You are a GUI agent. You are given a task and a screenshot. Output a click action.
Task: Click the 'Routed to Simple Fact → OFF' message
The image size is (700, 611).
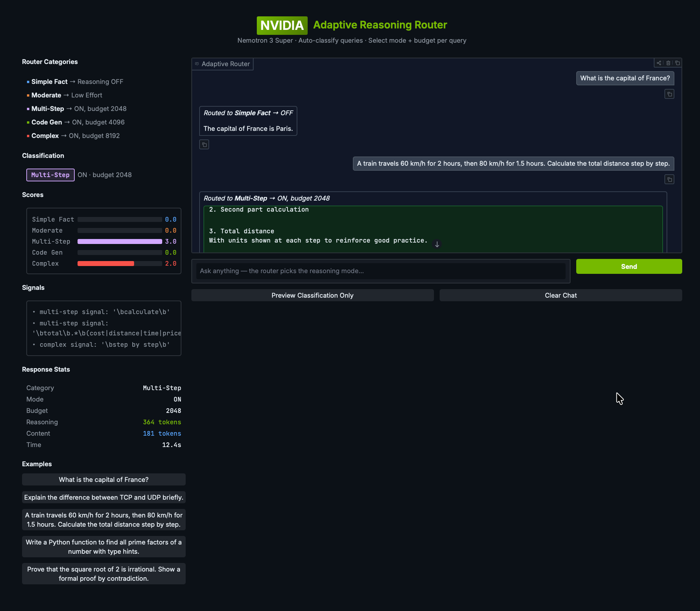click(248, 113)
